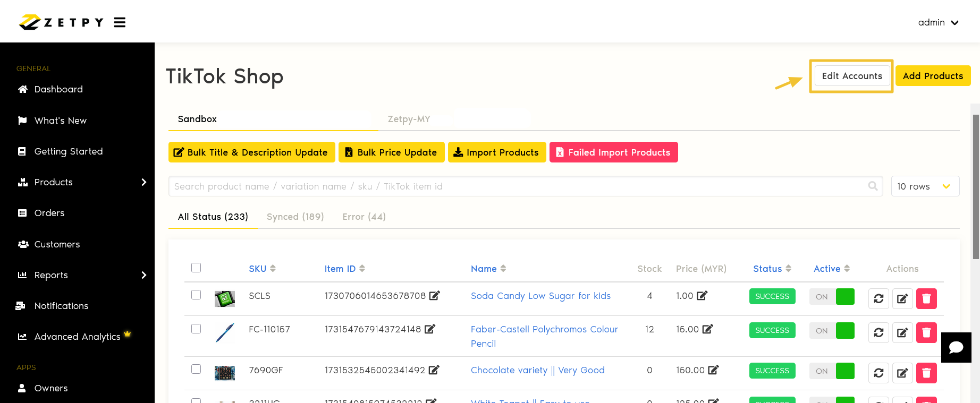Select the Synced (189) tab
Image resolution: width=980 pixels, height=403 pixels.
295,217
